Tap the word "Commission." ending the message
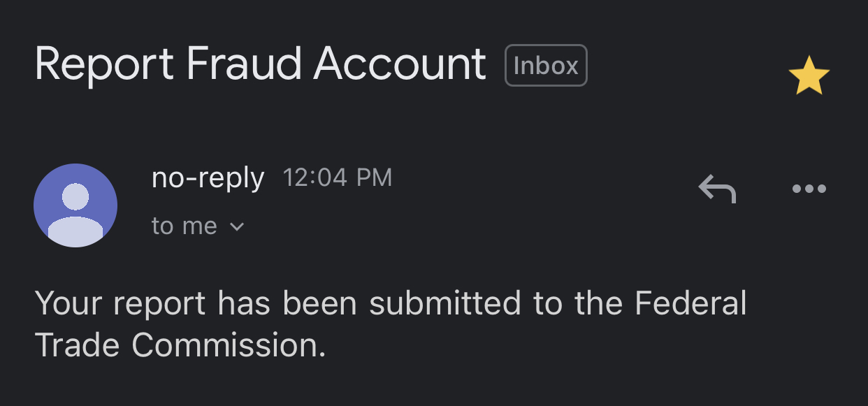 229,345
